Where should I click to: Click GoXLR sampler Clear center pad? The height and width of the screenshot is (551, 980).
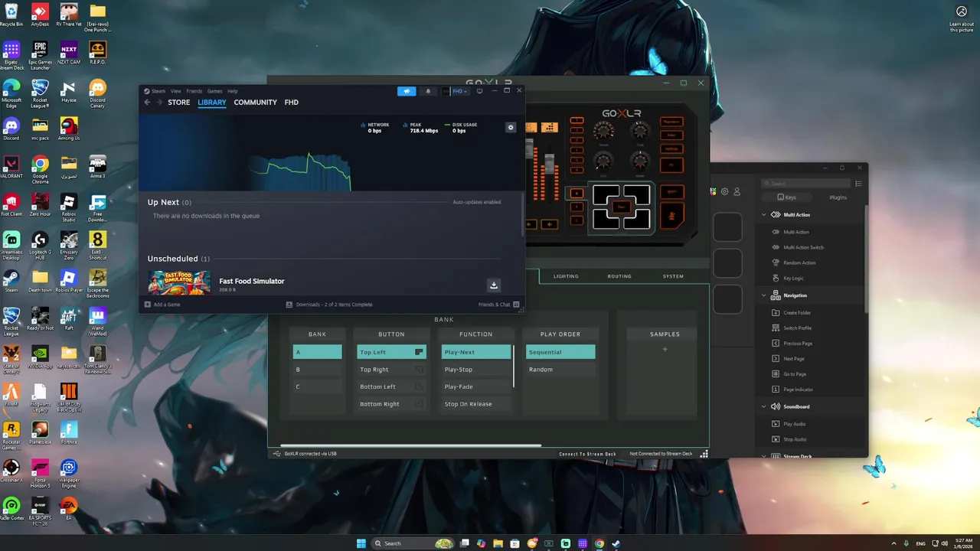621,207
